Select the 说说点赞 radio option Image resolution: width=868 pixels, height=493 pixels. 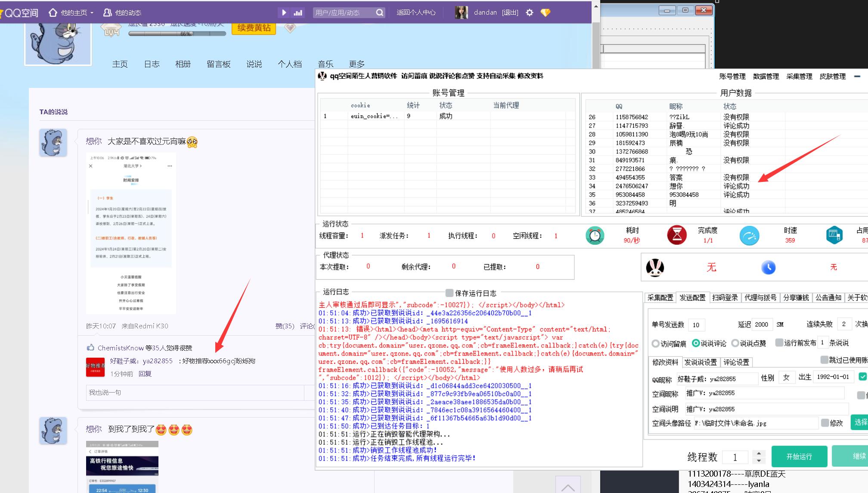(x=735, y=343)
